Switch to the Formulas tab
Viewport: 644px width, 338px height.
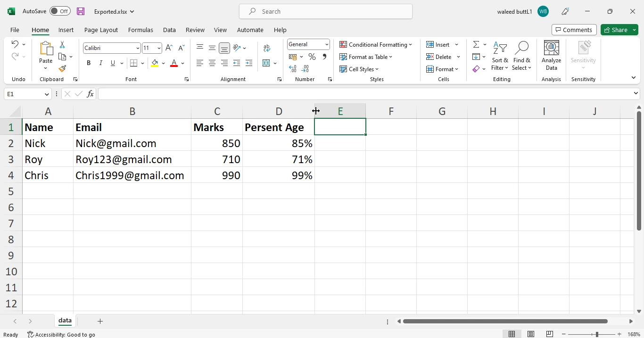(140, 30)
